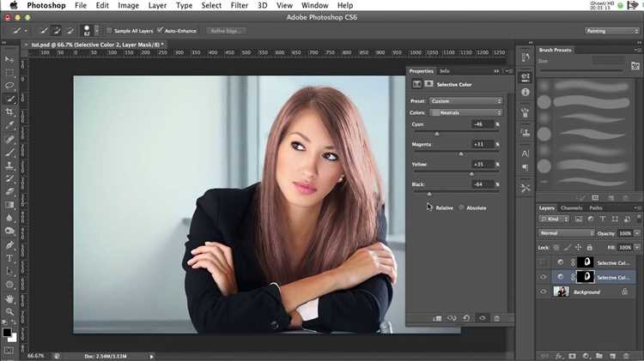This screenshot has width=644, height=361.
Task: Open the Colors dropdown set to Neutrals
Action: (x=466, y=112)
